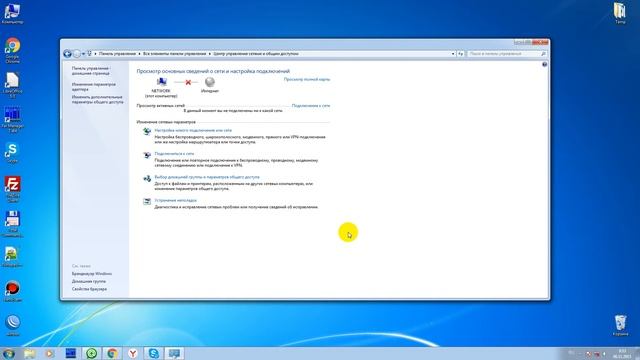Click Network Center taskbar button
Screen dimensions: 640x360
175,353
